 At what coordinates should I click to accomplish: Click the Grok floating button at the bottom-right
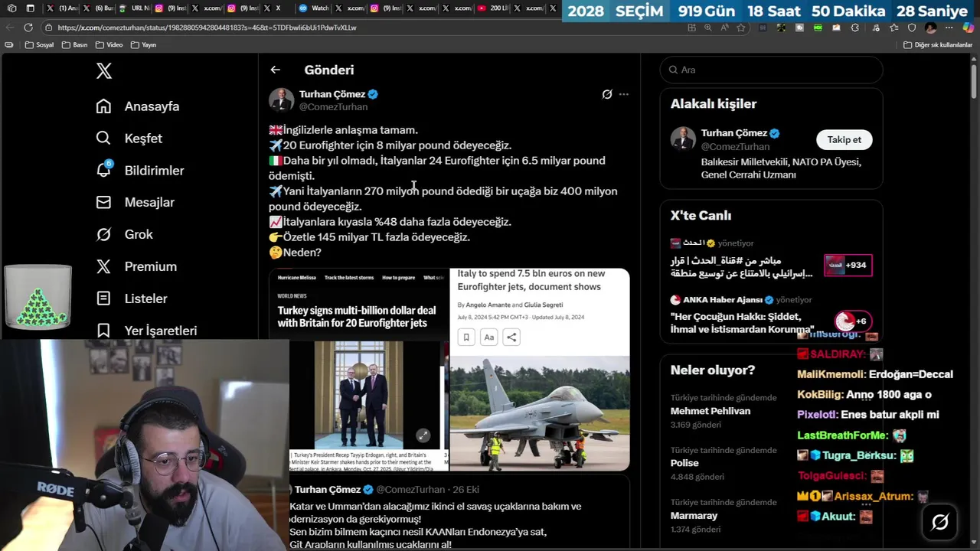coord(940,522)
